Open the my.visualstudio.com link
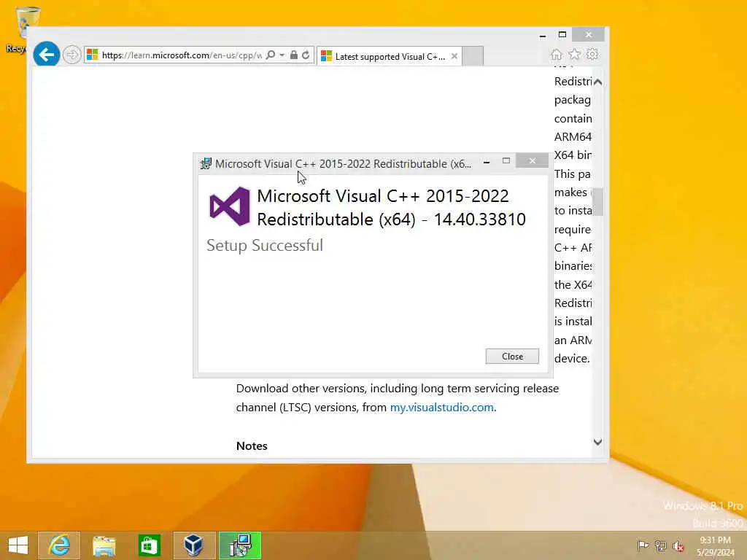Viewport: 747px width, 560px height. (x=441, y=408)
